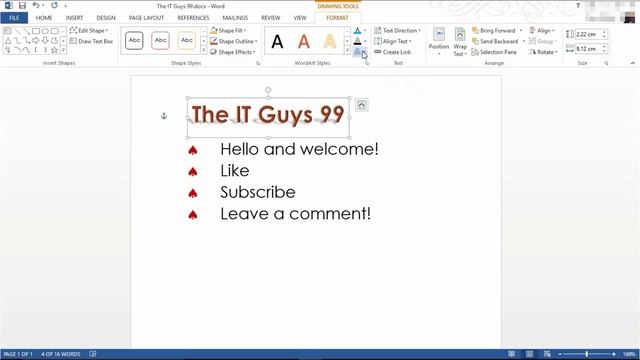Image resolution: width=640 pixels, height=360 pixels.
Task: Open the Wrap Text button menu
Action: (x=460, y=42)
